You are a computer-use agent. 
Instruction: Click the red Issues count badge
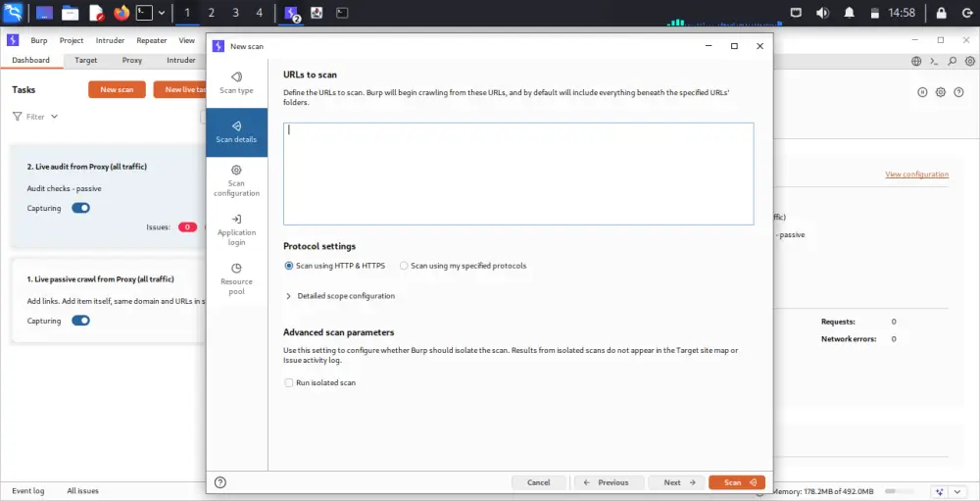(187, 227)
